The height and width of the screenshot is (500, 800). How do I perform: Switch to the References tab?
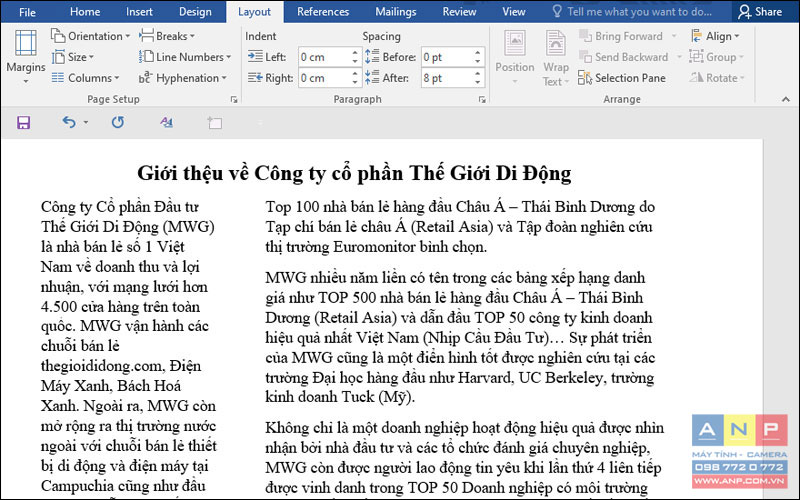click(323, 12)
